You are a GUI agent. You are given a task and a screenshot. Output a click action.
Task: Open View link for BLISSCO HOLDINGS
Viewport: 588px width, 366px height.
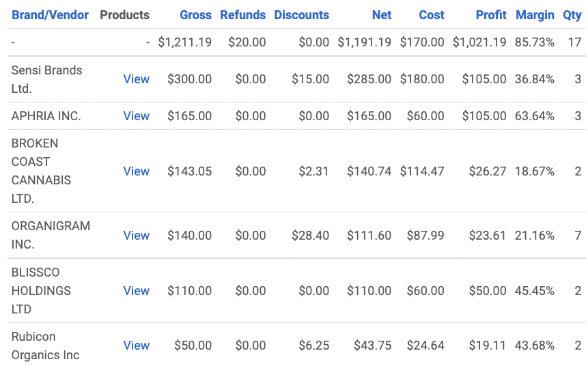coord(136,291)
